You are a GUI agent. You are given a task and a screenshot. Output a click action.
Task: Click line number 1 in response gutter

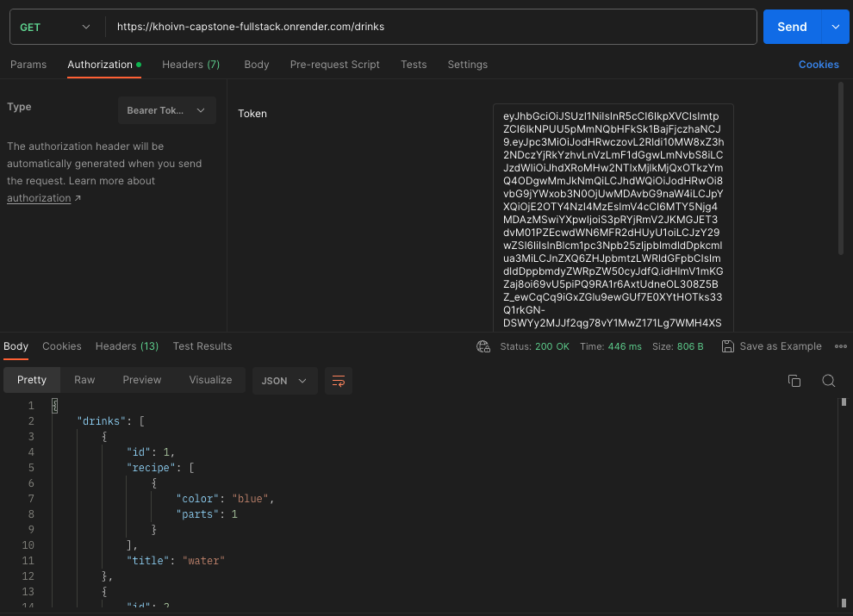[31, 406]
